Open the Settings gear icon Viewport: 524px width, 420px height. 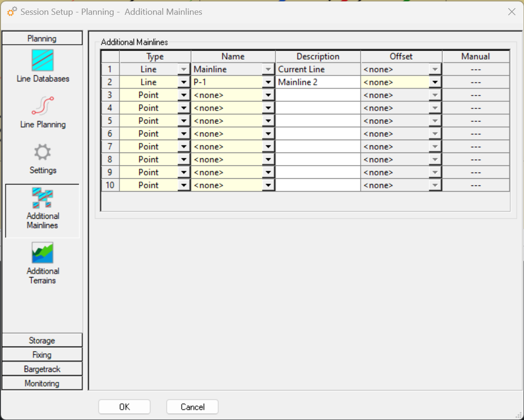[42, 153]
